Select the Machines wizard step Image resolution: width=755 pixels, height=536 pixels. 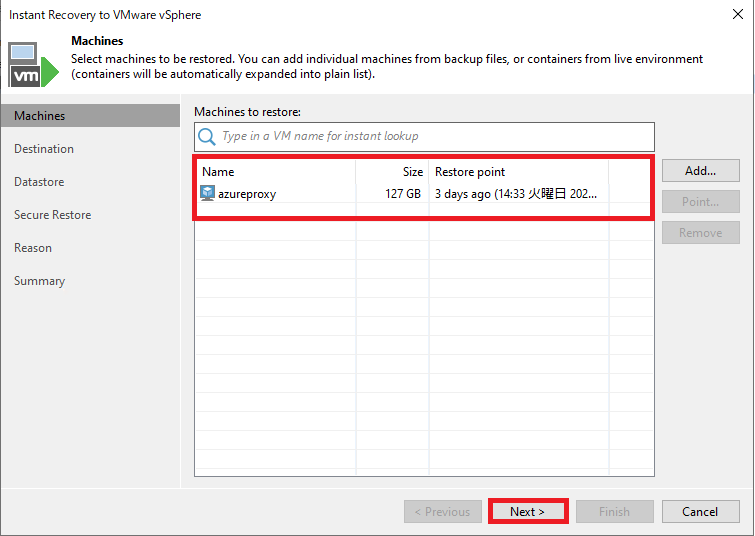91,116
